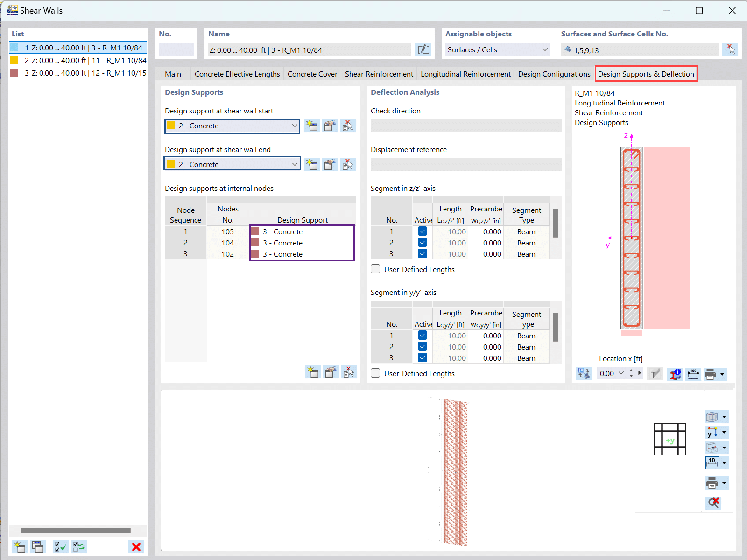Image resolution: width=747 pixels, height=560 pixels.
Task: Click the pick surfaces icon next to 1,5,9,13
Action: (730, 49)
